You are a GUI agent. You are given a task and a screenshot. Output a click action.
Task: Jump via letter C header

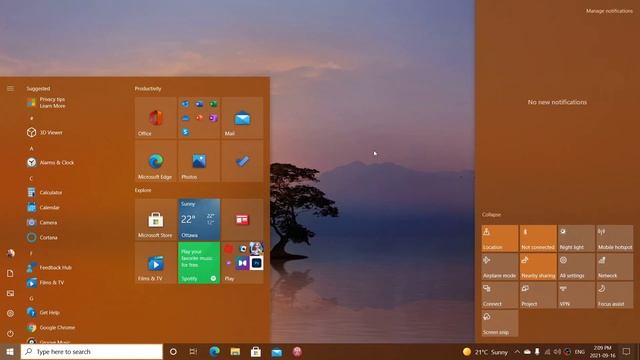pyautogui.click(x=31, y=178)
